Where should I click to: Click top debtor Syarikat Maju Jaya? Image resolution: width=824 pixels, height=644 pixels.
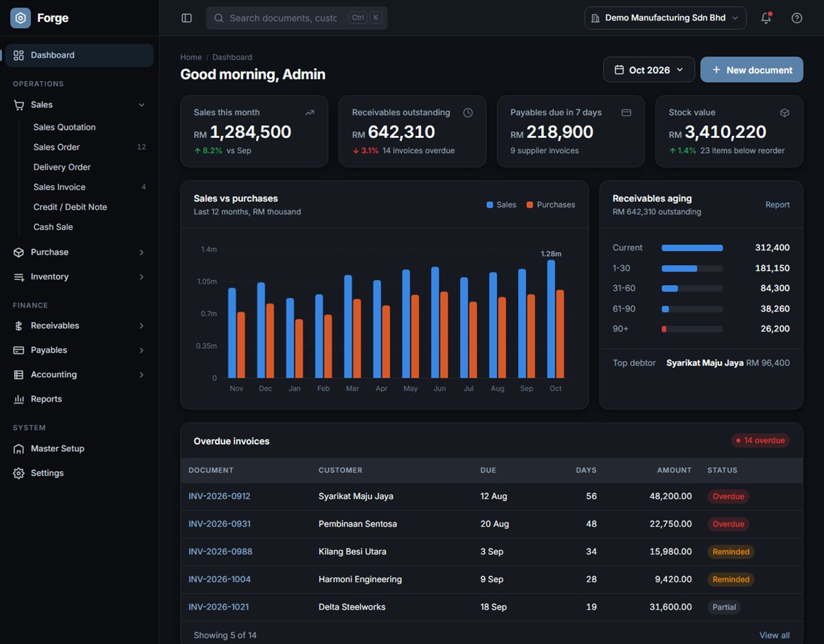point(705,363)
